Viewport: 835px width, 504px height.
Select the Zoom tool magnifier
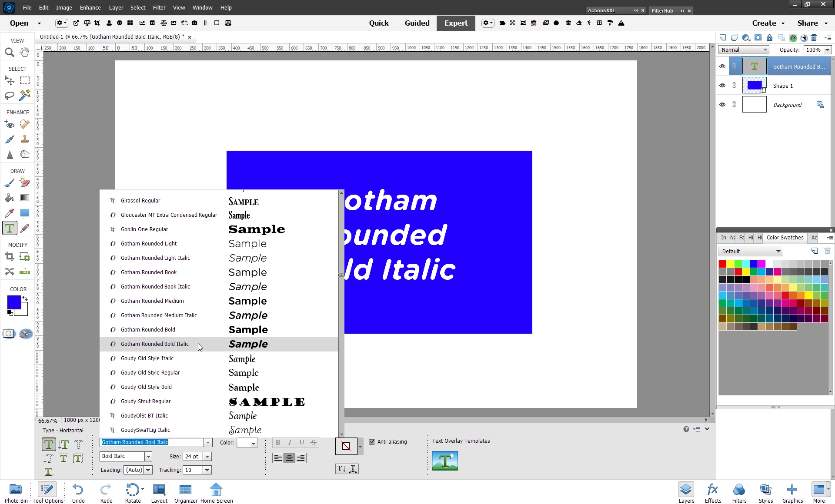[x=9, y=53]
